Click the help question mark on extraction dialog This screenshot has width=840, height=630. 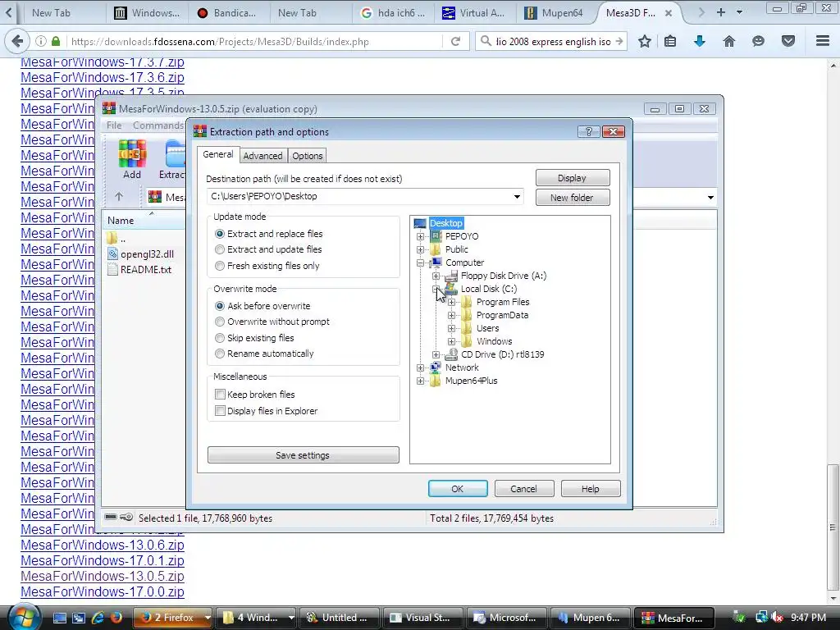point(589,132)
